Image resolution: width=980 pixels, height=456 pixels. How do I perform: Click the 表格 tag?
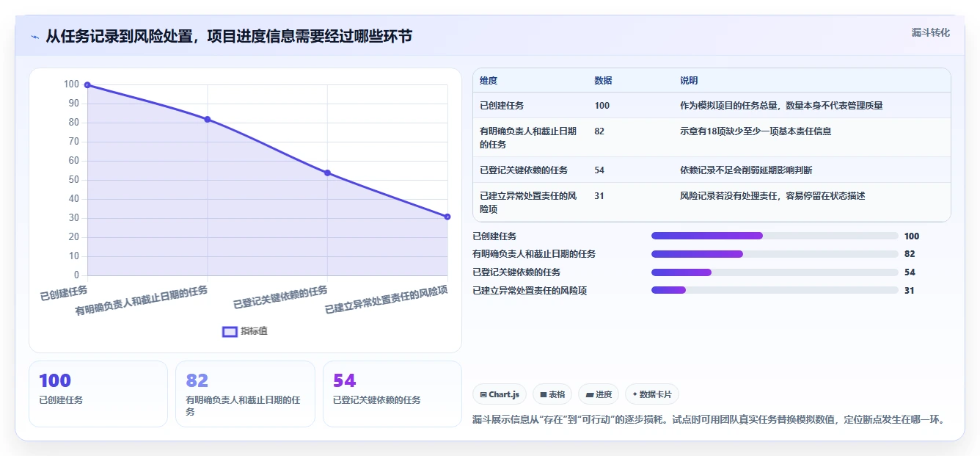552,394
